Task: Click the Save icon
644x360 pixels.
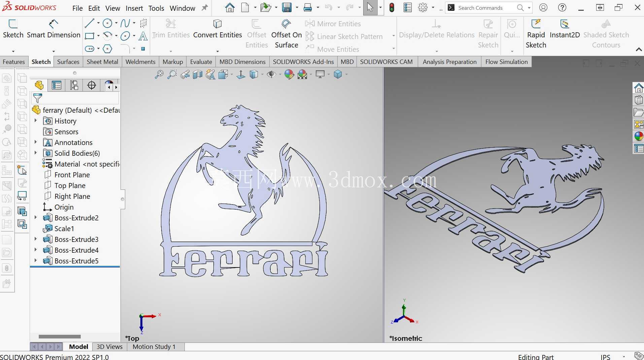Action: tap(287, 7)
